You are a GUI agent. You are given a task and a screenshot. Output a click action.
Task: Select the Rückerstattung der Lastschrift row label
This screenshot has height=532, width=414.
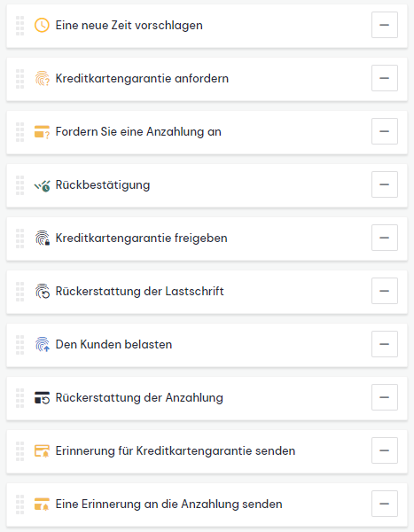coord(139,292)
